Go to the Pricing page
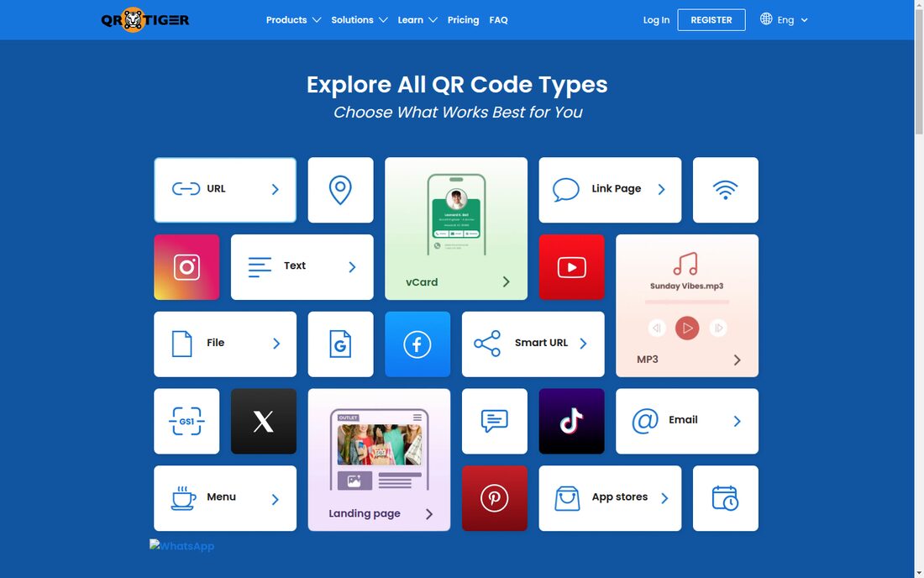924x578 pixels. click(x=463, y=19)
